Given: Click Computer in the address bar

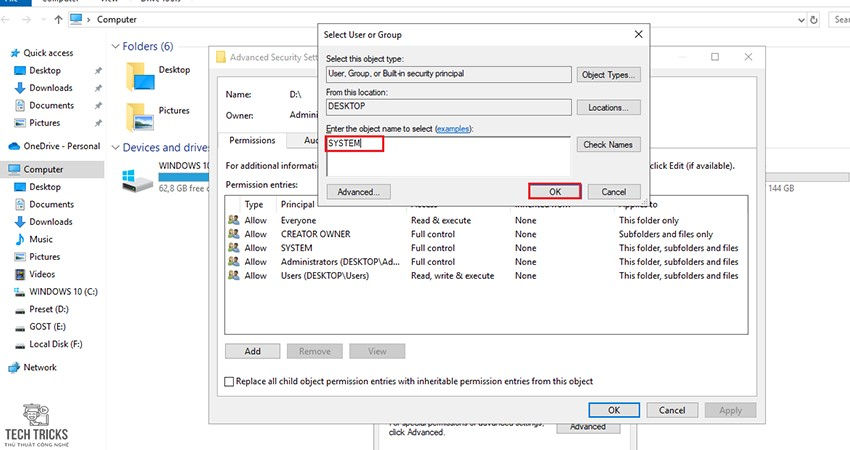Looking at the screenshot, I should pos(117,20).
